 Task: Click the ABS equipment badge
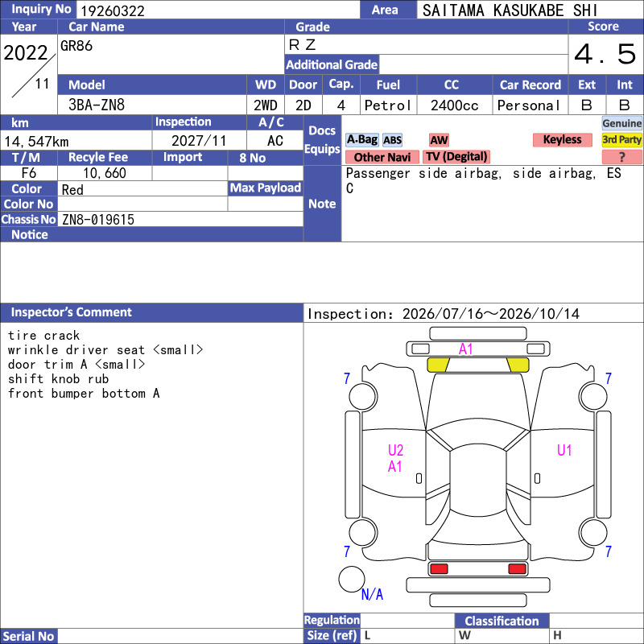[x=392, y=140]
